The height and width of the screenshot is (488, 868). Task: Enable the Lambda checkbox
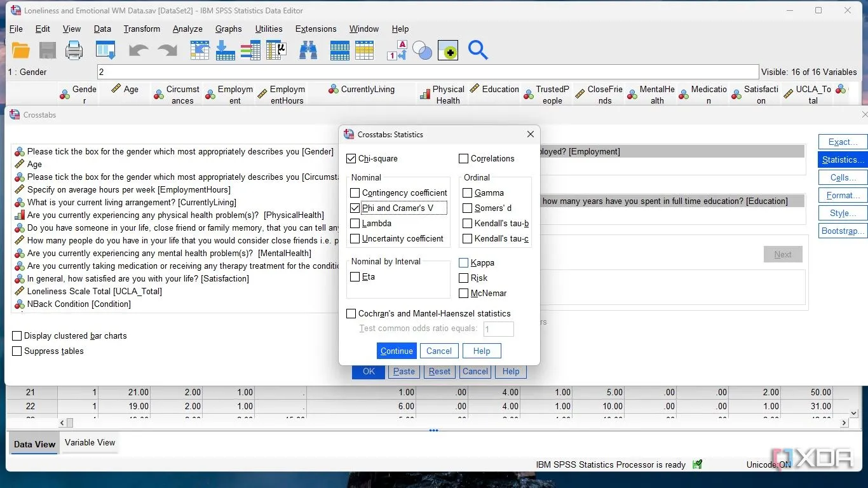[x=355, y=223]
